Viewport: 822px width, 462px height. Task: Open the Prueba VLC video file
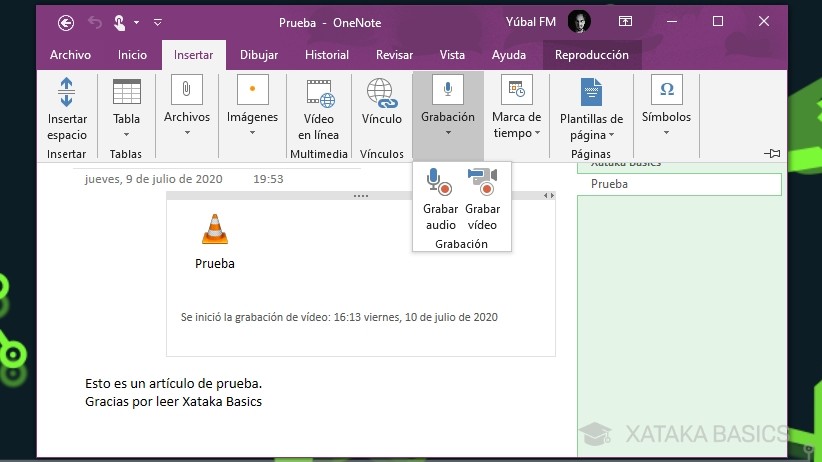pos(215,242)
